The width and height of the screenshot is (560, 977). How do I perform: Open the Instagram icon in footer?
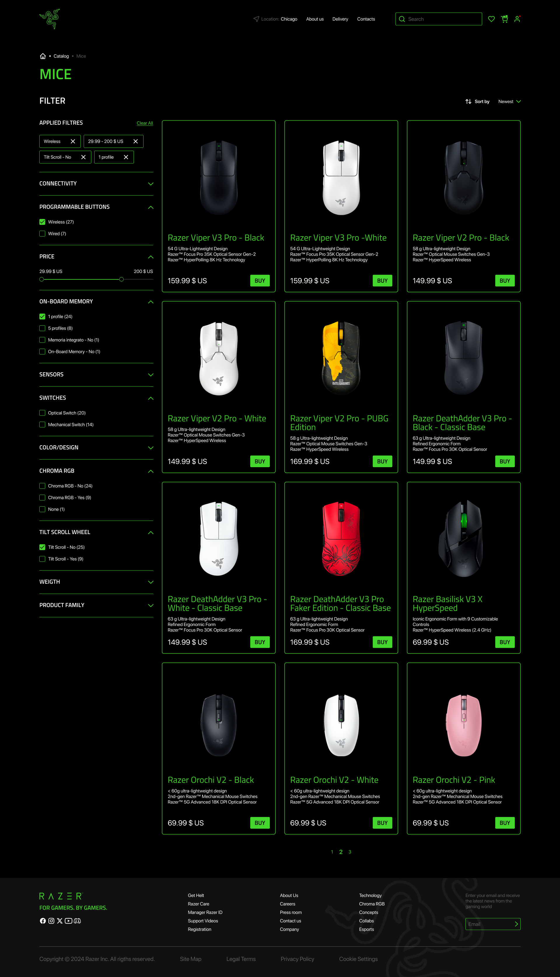point(51,921)
